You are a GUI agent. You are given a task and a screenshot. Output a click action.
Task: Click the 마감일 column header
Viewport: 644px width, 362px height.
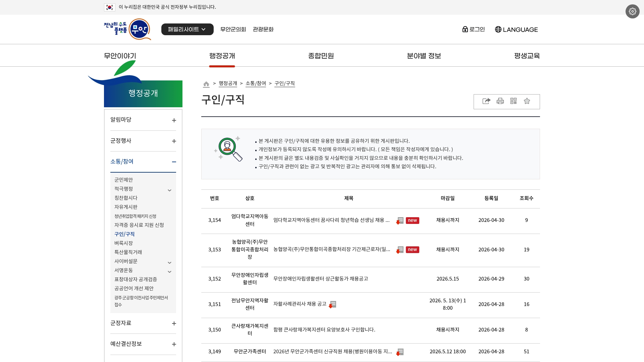pyautogui.click(x=447, y=198)
